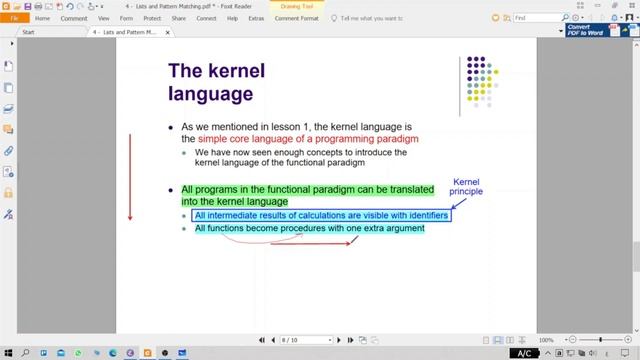This screenshot has width=640, height=360.
Task: Switch to the Home ribbon tab
Action: [42, 18]
